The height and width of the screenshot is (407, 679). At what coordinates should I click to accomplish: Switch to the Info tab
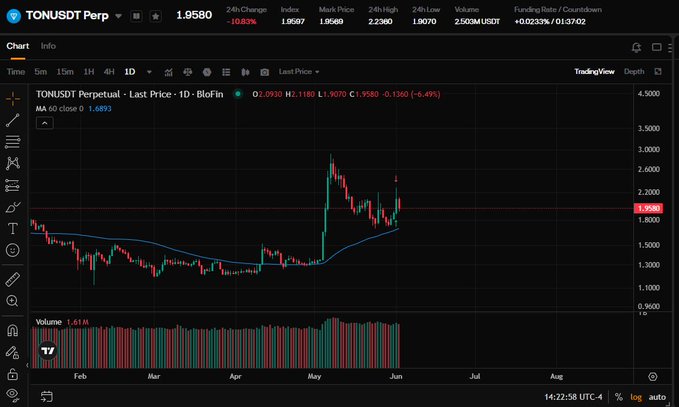coord(48,46)
